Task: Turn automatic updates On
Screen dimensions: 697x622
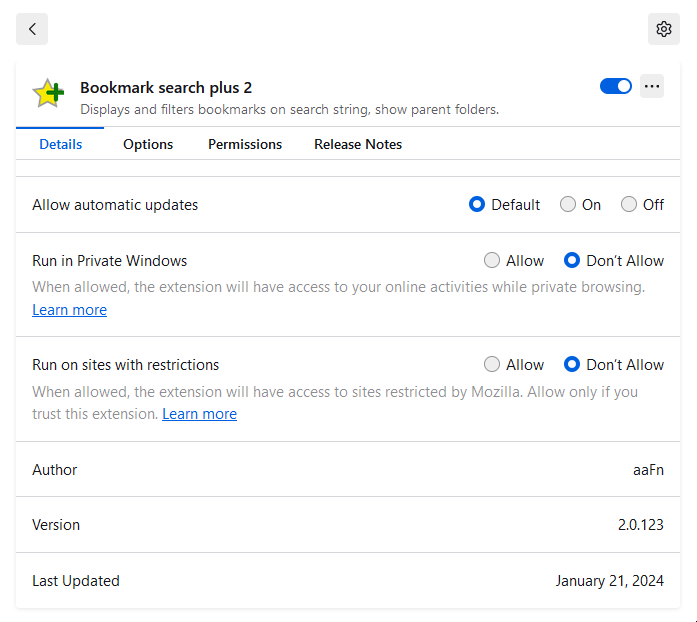Action: [x=568, y=205]
